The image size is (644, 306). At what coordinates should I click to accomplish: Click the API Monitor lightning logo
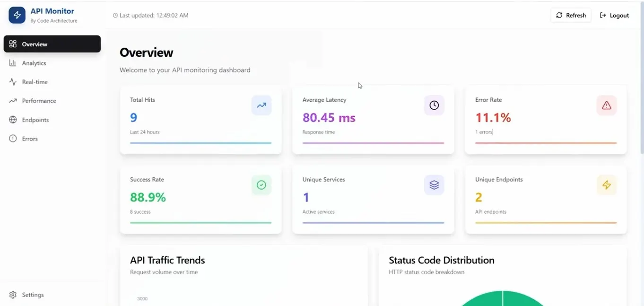pyautogui.click(x=17, y=15)
